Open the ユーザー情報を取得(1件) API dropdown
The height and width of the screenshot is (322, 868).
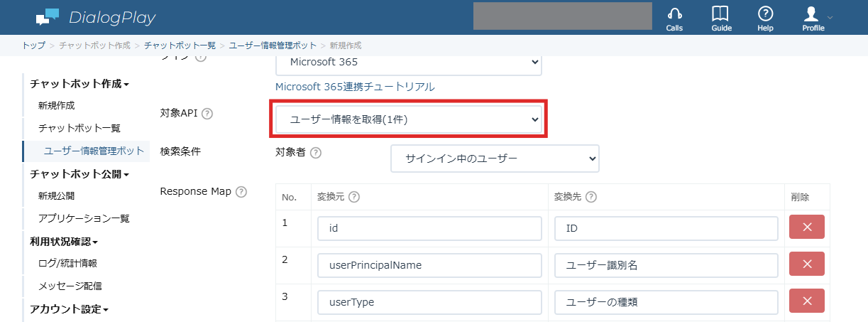click(x=409, y=119)
